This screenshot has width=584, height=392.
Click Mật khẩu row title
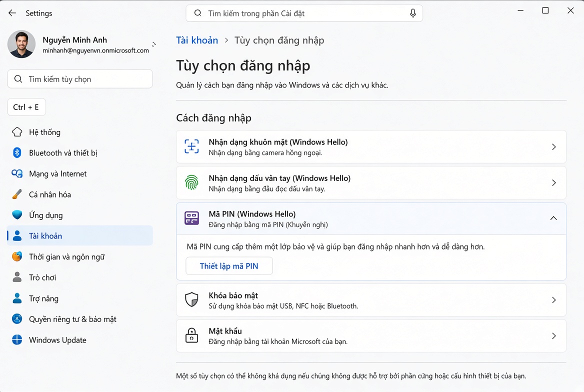225,331
